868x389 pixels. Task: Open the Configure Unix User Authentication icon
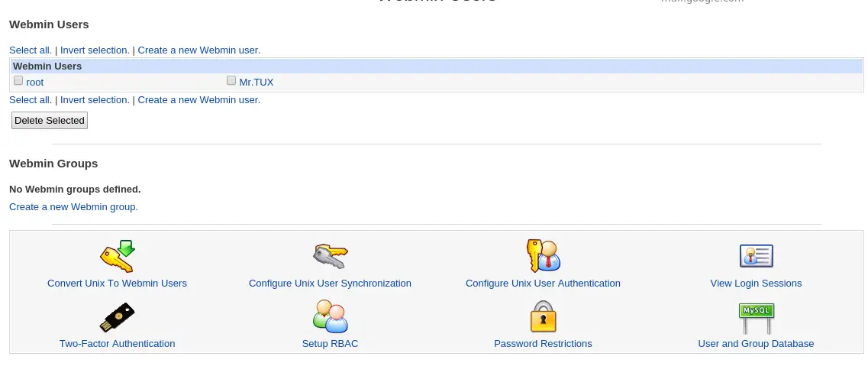(543, 256)
